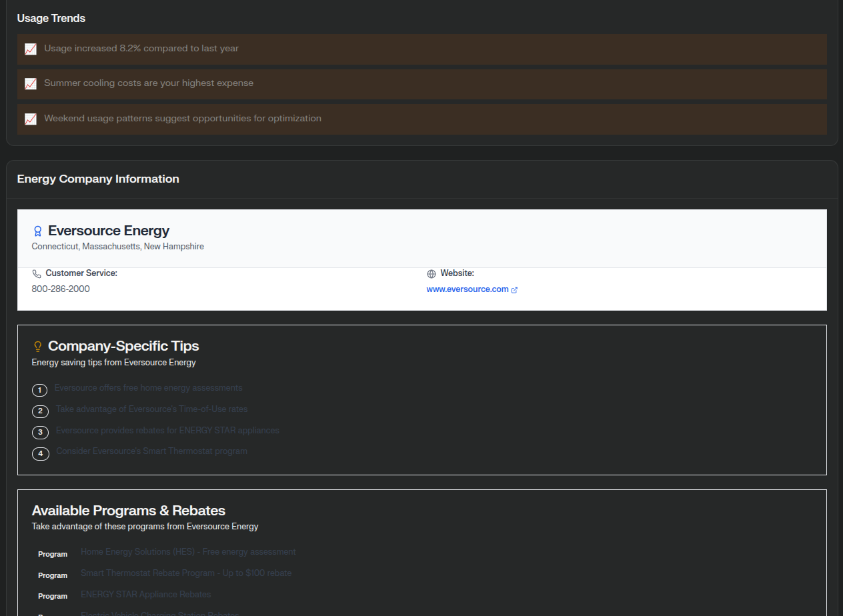Select 'Weekend usage patterns suggest opportunities' text
Image resolution: width=843 pixels, height=616 pixels.
click(x=183, y=119)
